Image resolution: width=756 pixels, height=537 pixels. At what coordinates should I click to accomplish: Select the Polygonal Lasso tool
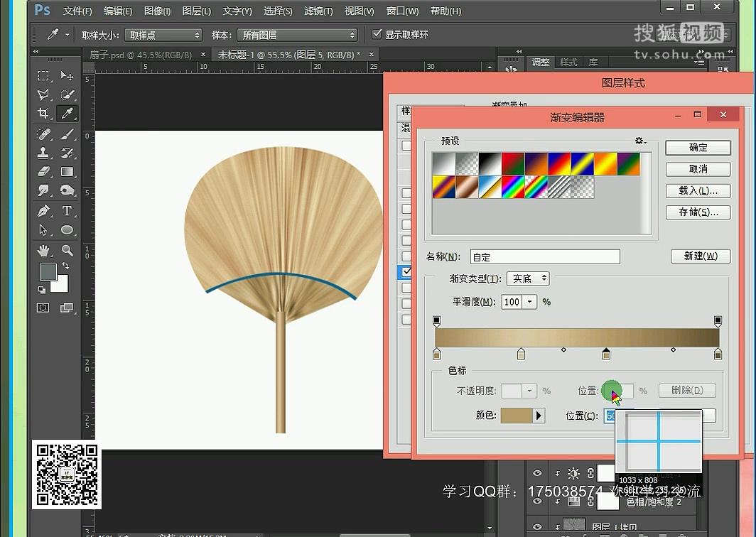coord(43,94)
